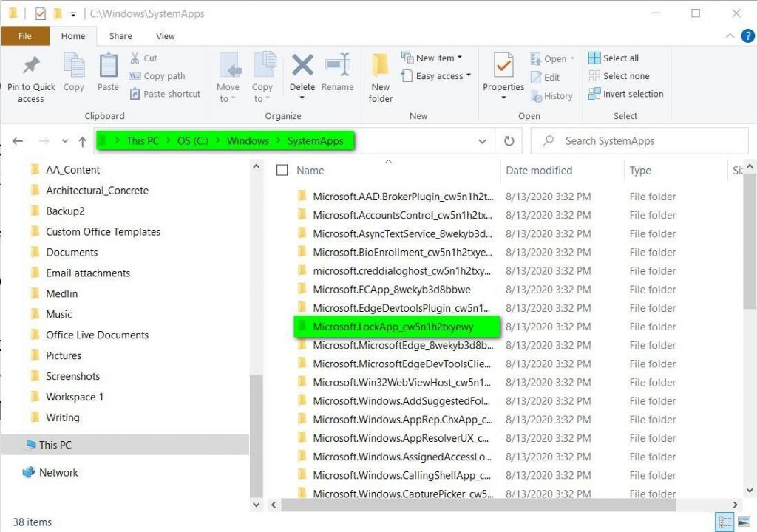Open the Easy access dropdown
This screenshot has width=757, height=532.
436,76
